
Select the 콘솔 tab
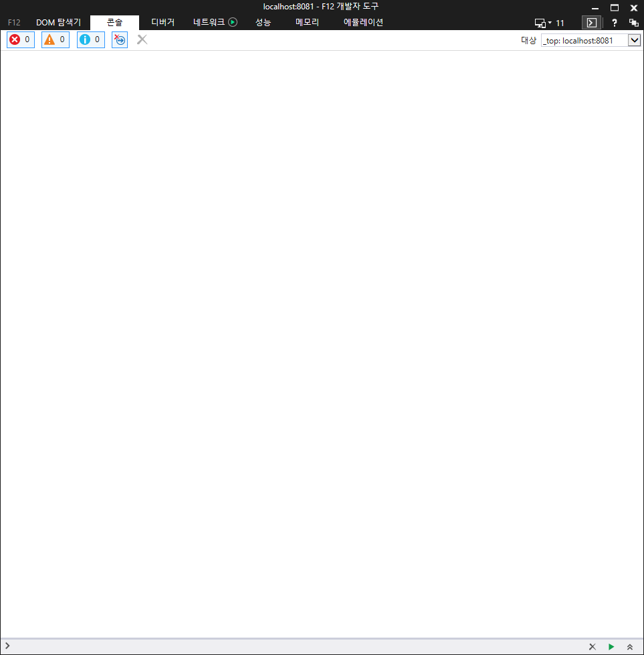[114, 23]
